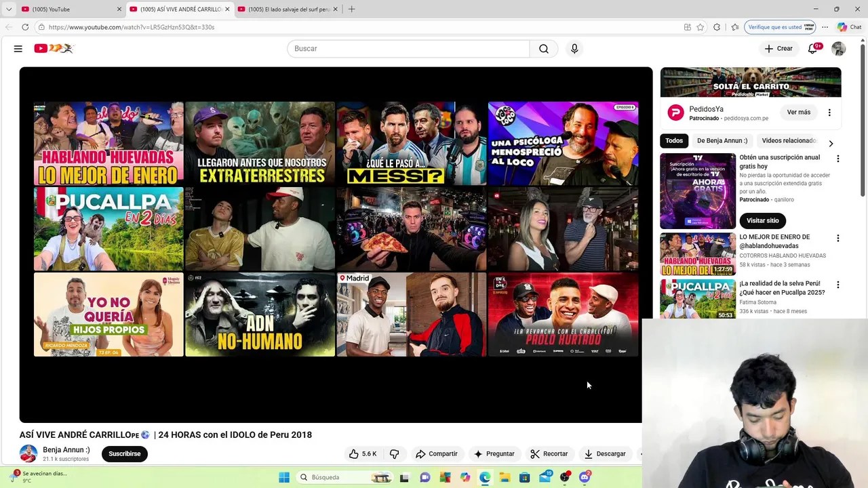
Task: Open the Windows Start menu
Action: click(x=284, y=477)
